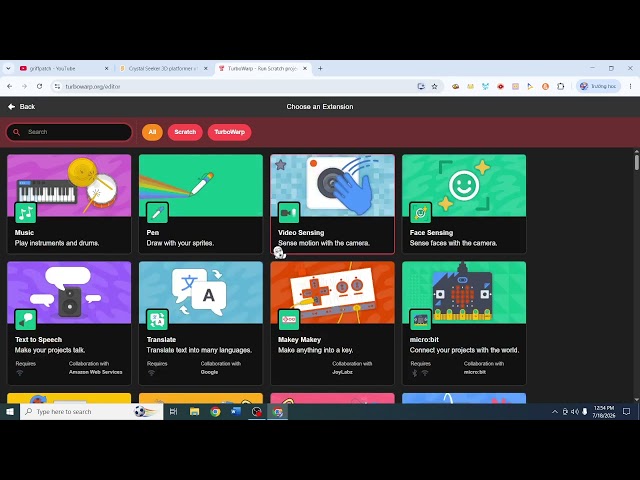Click the micro:bit badge icon
Viewport: 640px width, 480px height.
(420, 320)
